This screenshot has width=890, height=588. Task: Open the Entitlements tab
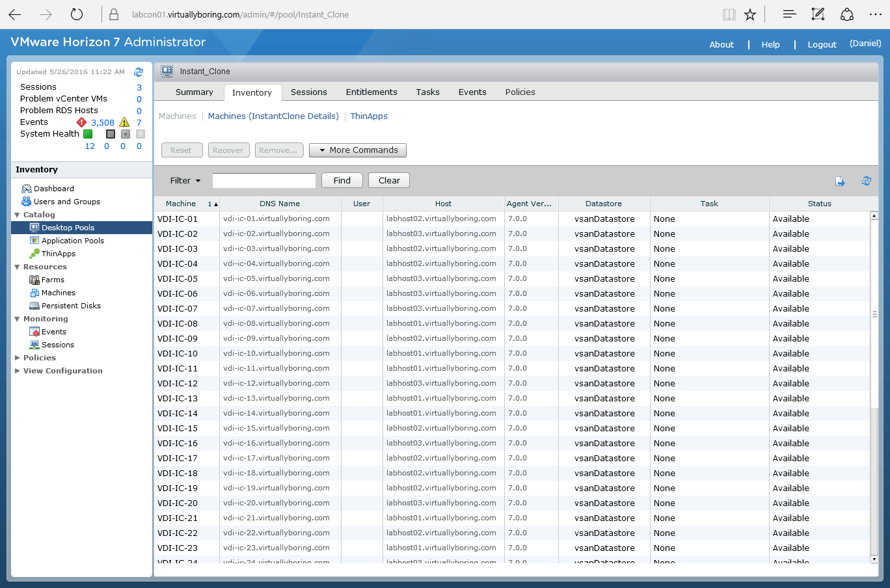point(371,92)
